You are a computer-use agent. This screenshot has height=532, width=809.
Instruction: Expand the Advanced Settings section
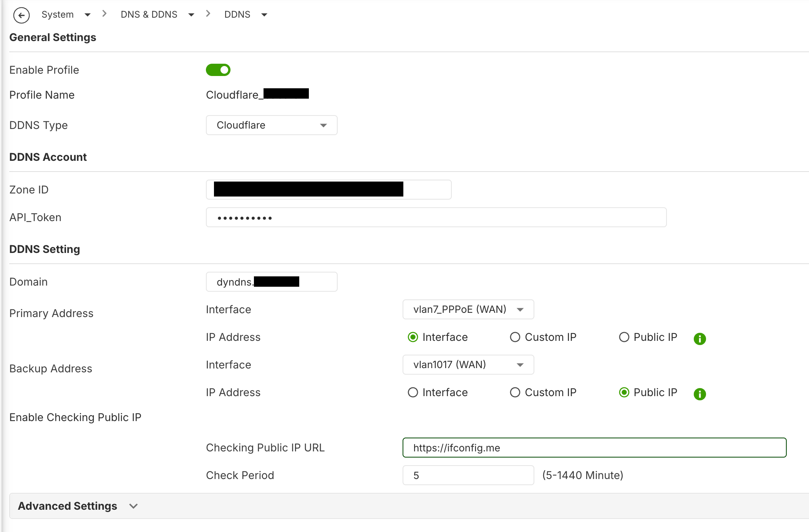pyautogui.click(x=409, y=506)
